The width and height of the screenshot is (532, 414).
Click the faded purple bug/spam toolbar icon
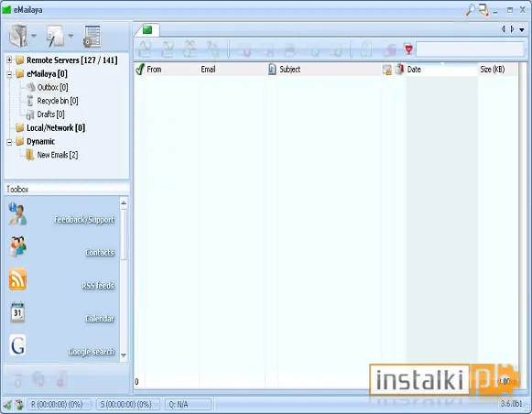click(x=390, y=50)
